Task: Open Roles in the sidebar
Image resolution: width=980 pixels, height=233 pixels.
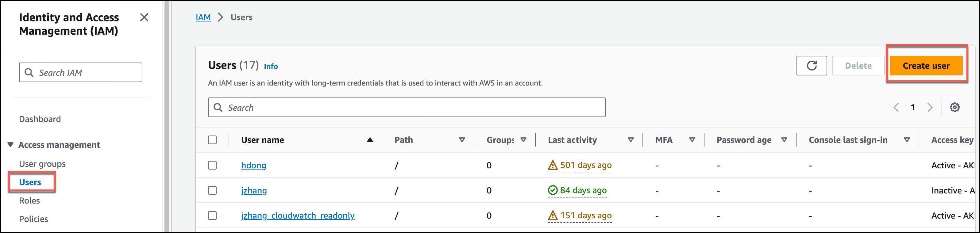Action: click(x=29, y=201)
